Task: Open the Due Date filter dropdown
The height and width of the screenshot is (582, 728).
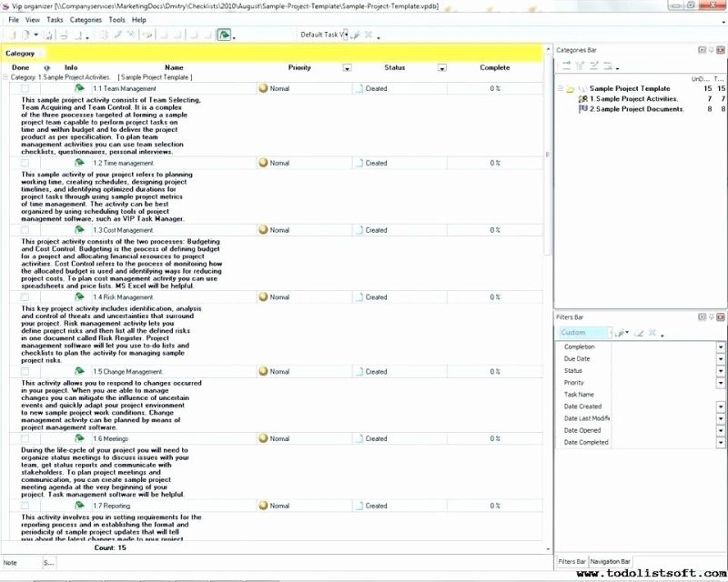Action: (x=720, y=359)
